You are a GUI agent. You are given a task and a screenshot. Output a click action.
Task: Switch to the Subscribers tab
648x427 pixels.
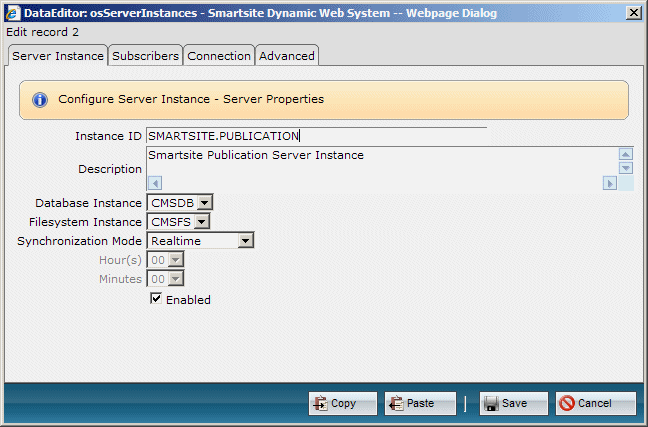145,55
